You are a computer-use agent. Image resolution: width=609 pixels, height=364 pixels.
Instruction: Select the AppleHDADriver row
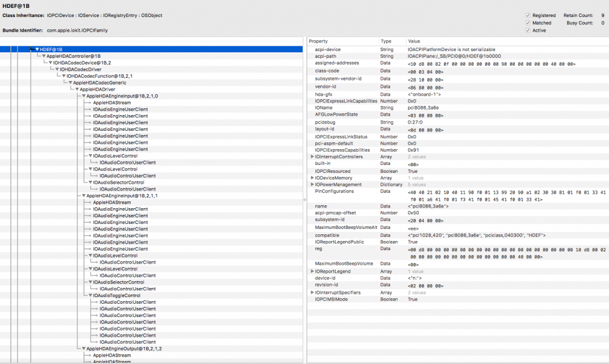[152, 89]
